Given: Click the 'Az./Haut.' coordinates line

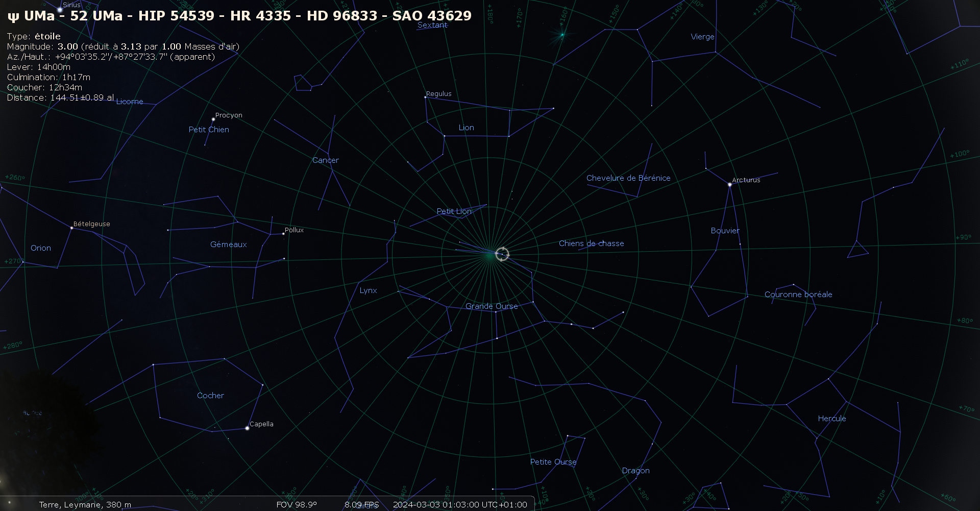Looking at the screenshot, I should pyautogui.click(x=111, y=57).
